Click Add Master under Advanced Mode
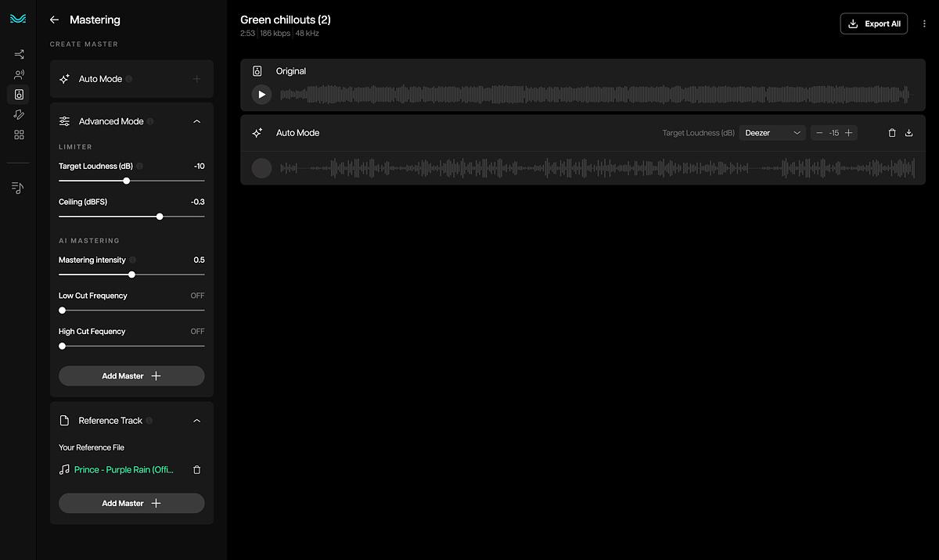939x560 pixels. 131,376
